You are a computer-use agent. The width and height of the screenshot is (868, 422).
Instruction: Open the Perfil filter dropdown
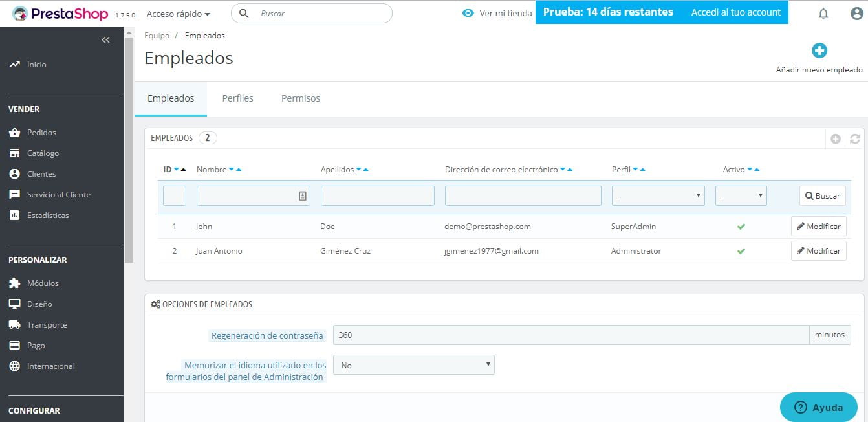657,195
